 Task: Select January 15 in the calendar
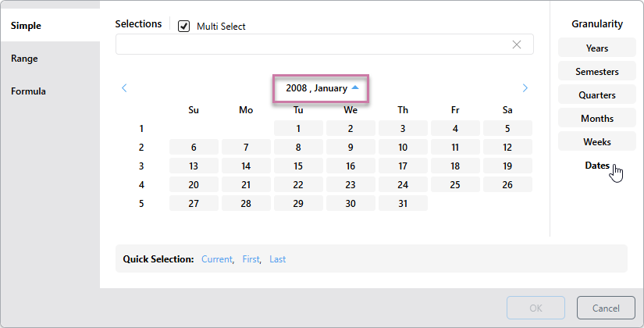click(298, 166)
